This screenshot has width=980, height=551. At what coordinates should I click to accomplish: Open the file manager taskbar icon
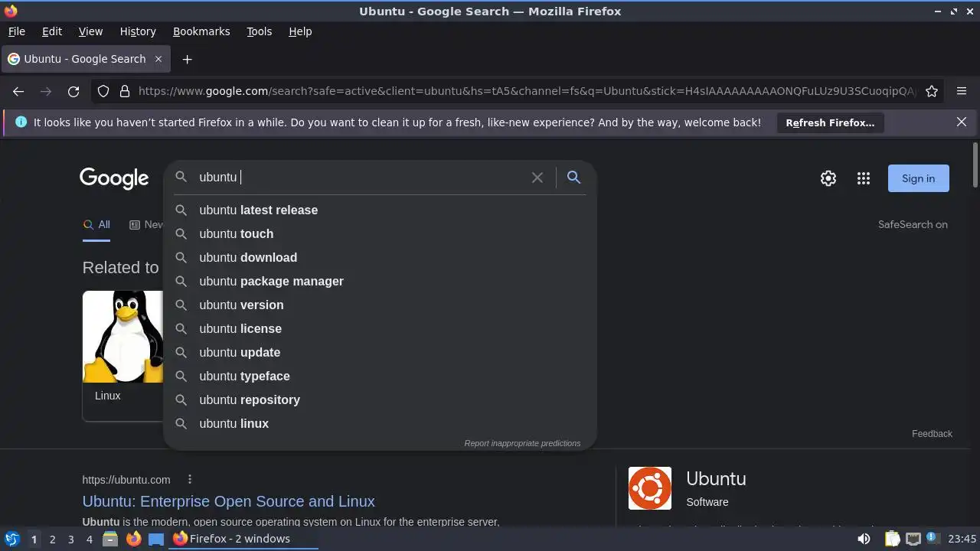(x=110, y=539)
